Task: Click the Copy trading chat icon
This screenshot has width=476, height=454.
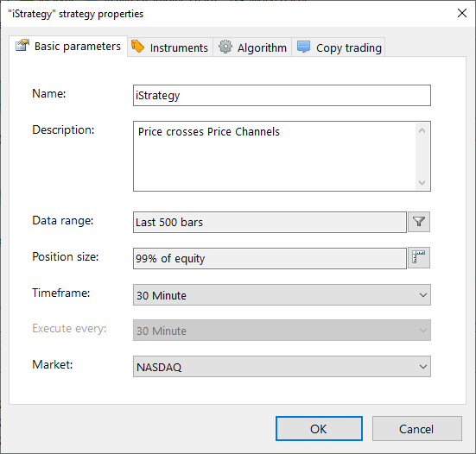Action: (x=303, y=47)
